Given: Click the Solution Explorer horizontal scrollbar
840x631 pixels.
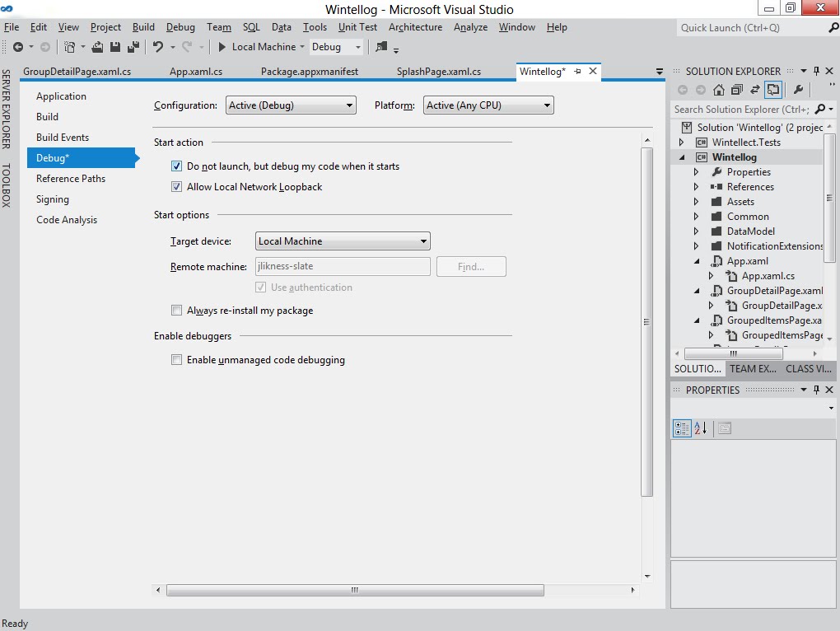Looking at the screenshot, I should [x=734, y=353].
